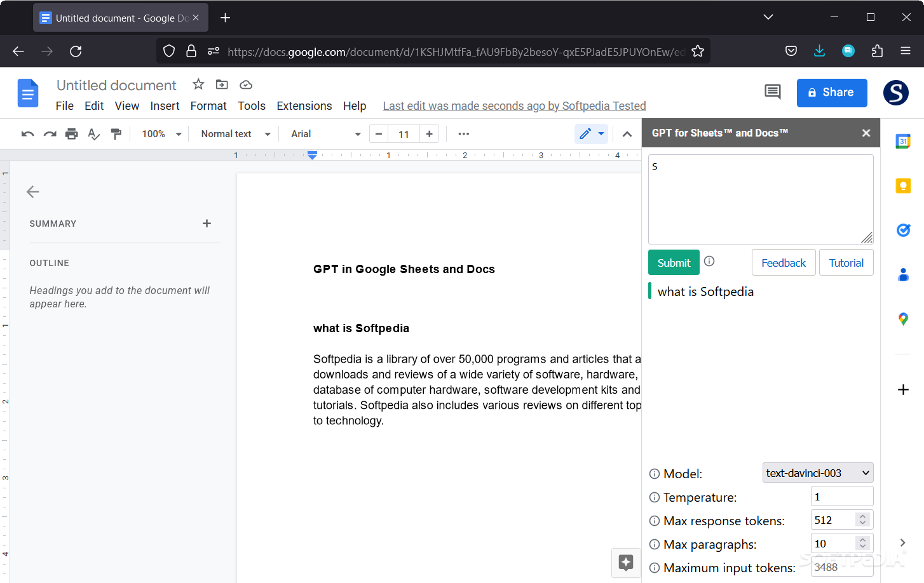This screenshot has width=924, height=583.
Task: Click the Redo icon in toolbar
Action: (x=50, y=134)
